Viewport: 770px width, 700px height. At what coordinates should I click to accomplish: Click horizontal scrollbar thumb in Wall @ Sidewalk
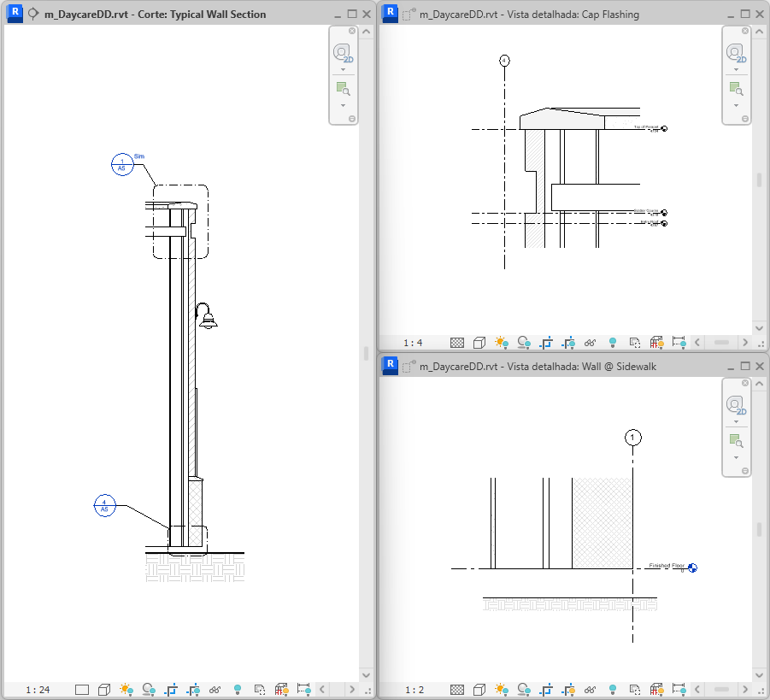pos(721,690)
